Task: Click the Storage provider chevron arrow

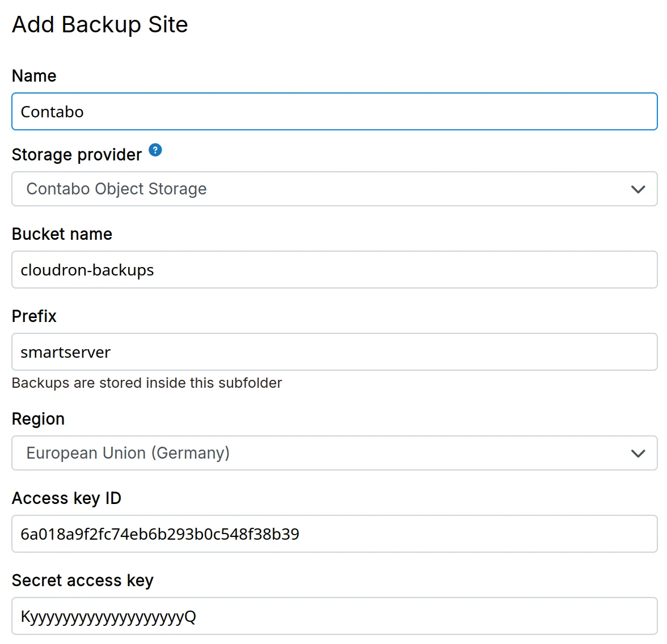Action: [x=638, y=189]
